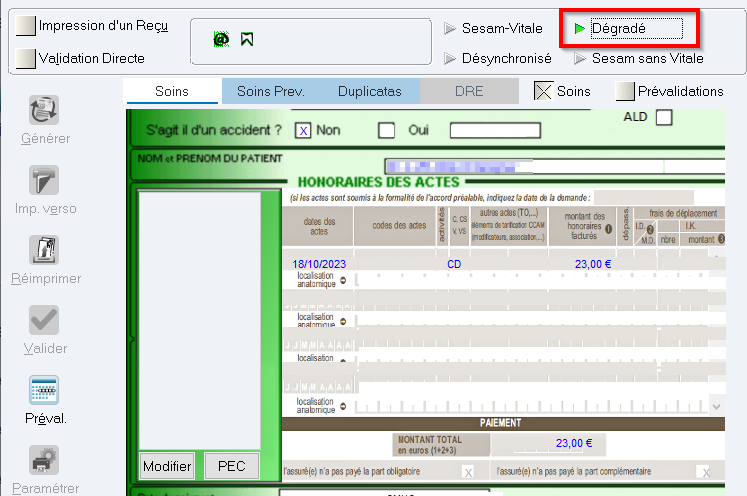
Task: Uncheck the Soins filter checkbox
Action: click(x=544, y=91)
